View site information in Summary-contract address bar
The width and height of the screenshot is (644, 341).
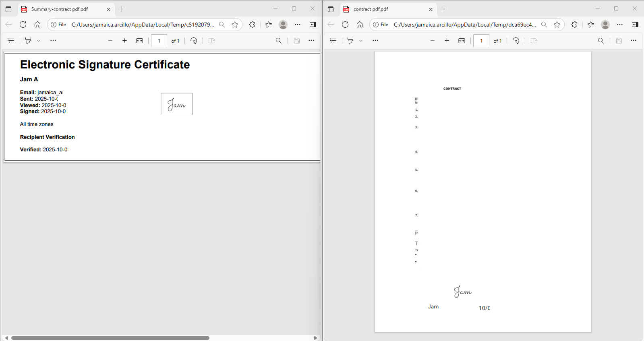pos(58,25)
